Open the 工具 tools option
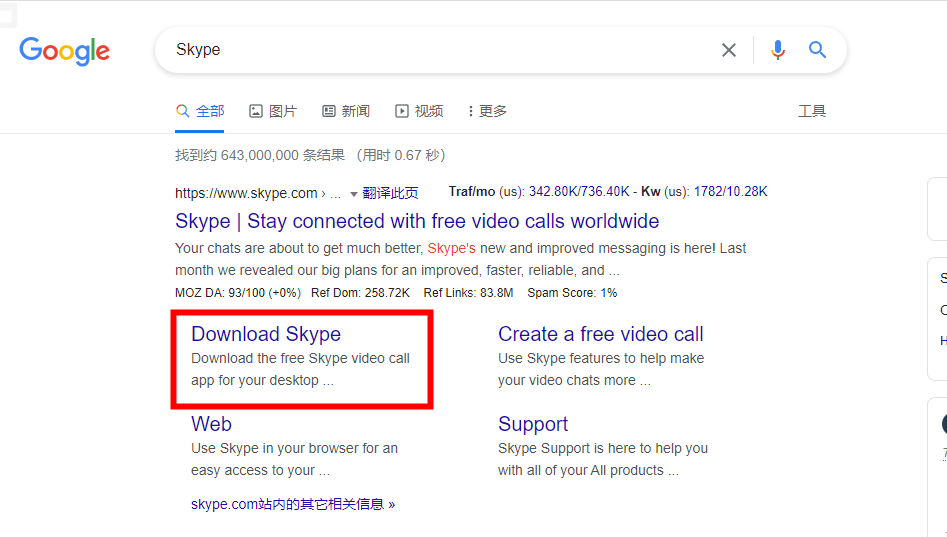The width and height of the screenshot is (947, 537). (x=812, y=111)
